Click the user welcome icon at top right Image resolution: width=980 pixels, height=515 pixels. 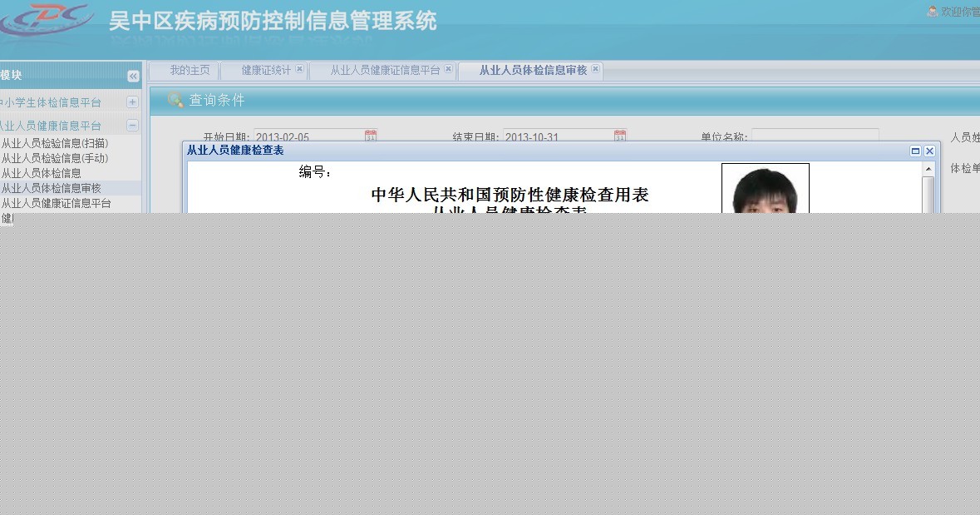(x=933, y=12)
